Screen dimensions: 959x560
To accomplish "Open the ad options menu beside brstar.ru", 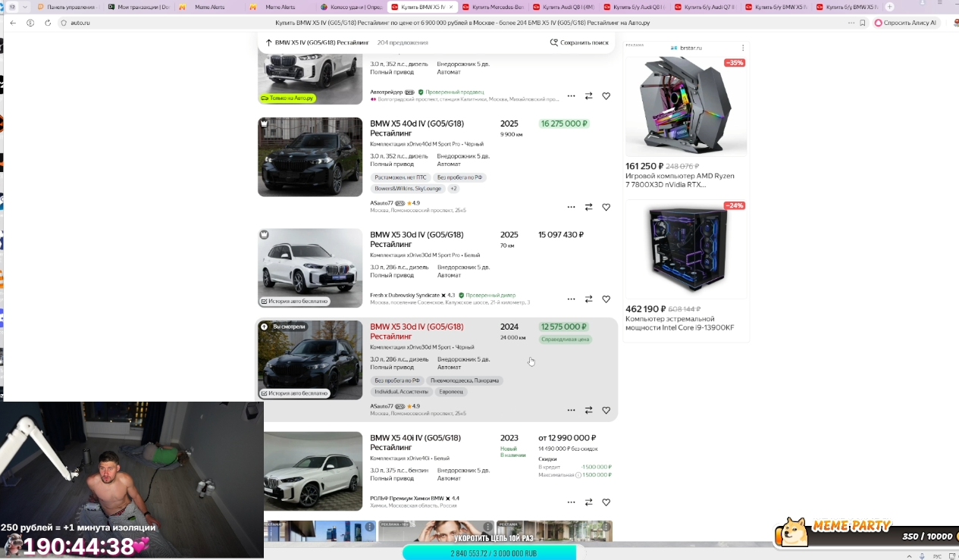I will (742, 48).
